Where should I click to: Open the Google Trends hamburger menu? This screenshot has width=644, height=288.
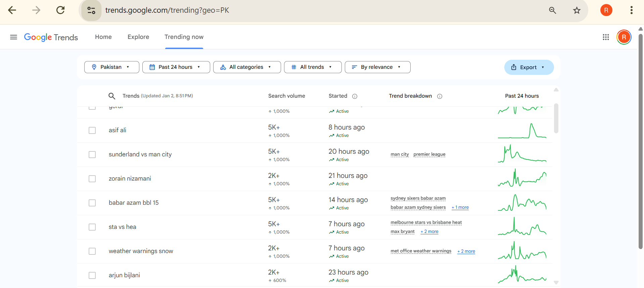click(x=13, y=37)
